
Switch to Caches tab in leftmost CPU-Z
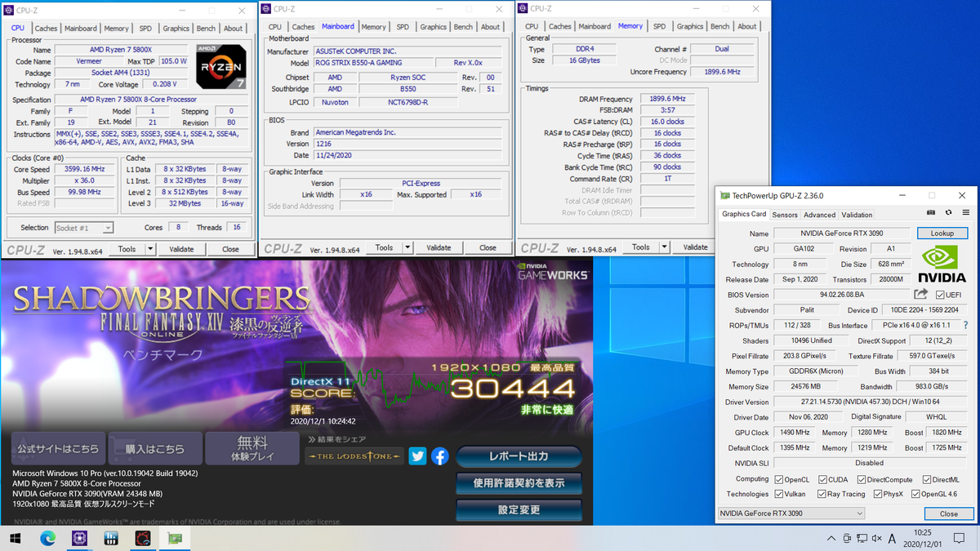pos(46,29)
